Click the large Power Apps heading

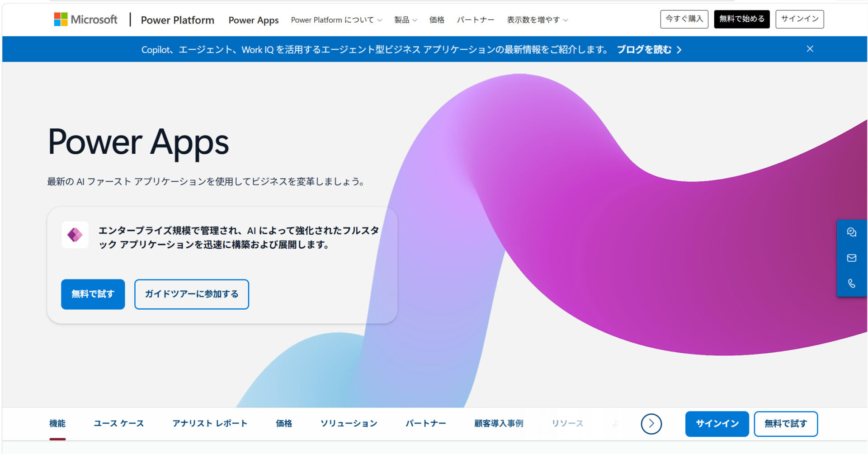(138, 142)
